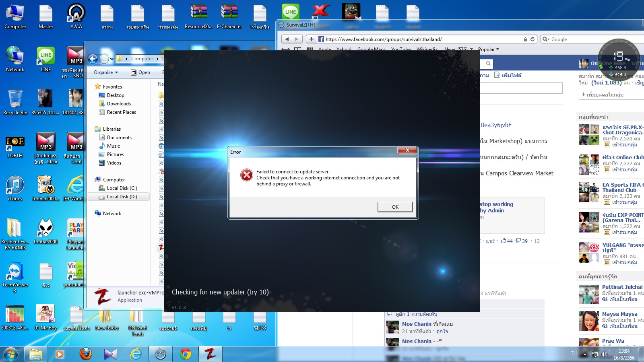Open the 'stop working by Admin' link
This screenshot has height=362, width=644.
tap(496, 207)
